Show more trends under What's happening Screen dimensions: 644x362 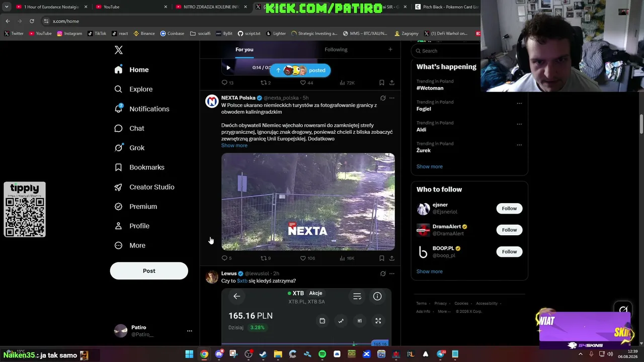pos(430,166)
